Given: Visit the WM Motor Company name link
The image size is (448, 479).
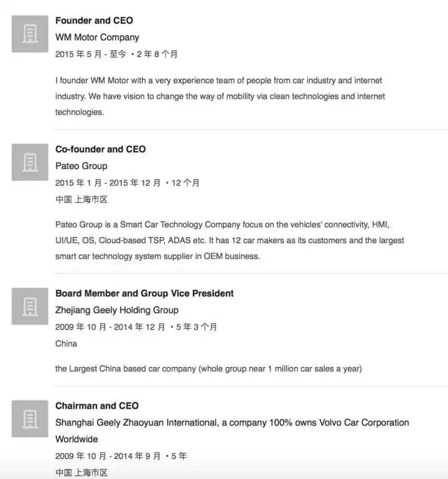Looking at the screenshot, I should pos(97,37).
